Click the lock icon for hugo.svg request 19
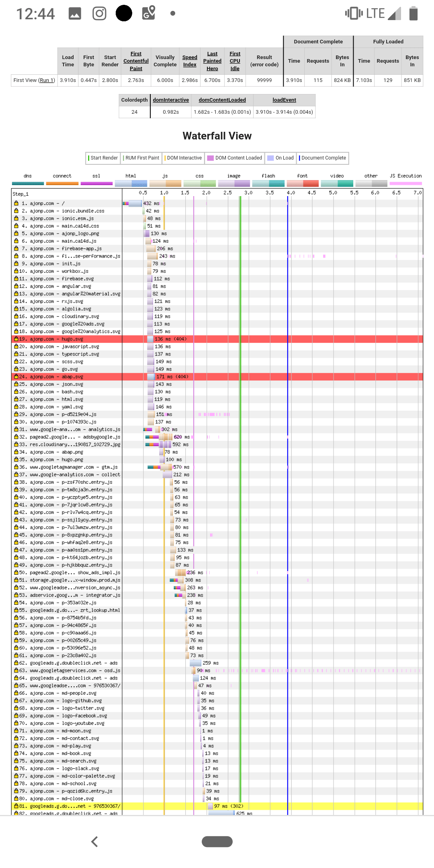434x868 pixels. 16,339
